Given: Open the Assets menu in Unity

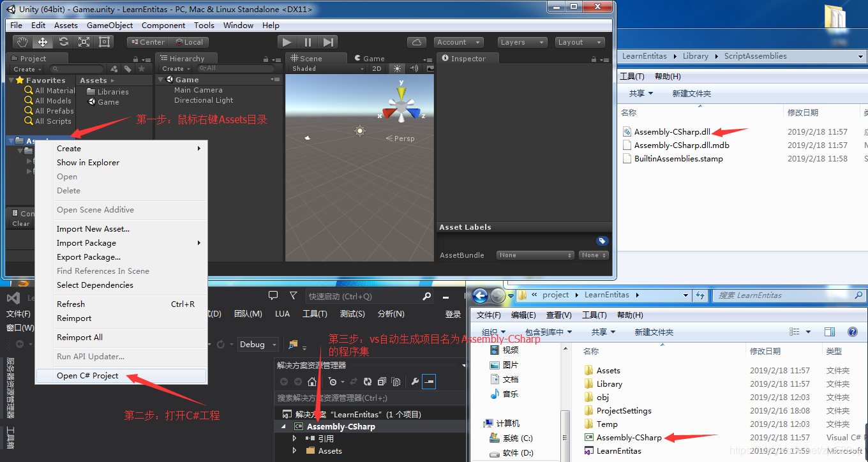Looking at the screenshot, I should pyautogui.click(x=66, y=26).
